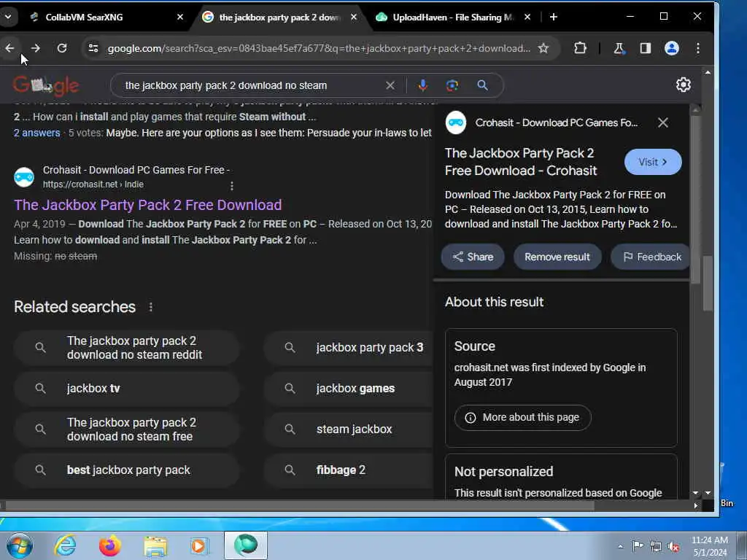Open Google quick settings gear
Viewport: 747px width, 560px height.
[x=684, y=85]
